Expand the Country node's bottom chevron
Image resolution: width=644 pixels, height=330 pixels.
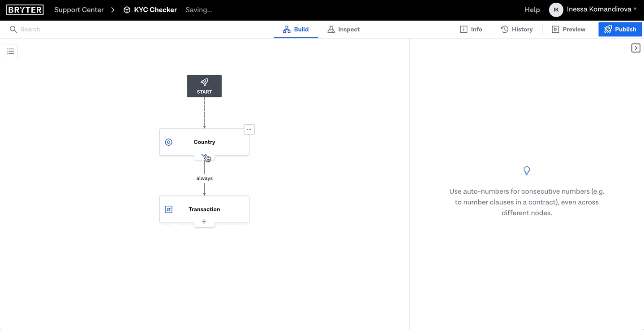204,156
